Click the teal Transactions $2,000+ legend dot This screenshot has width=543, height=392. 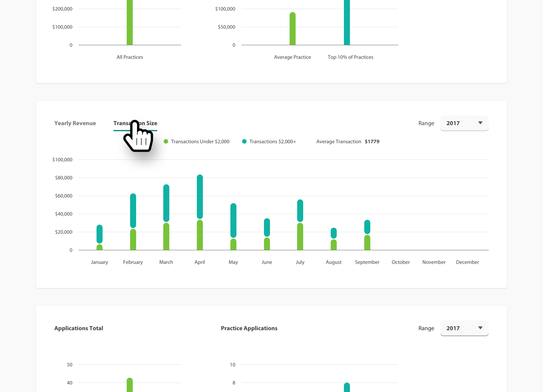click(x=244, y=141)
